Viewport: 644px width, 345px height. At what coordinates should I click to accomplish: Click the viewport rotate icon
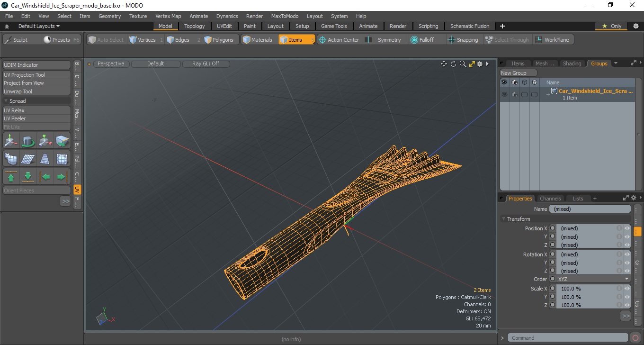pos(454,64)
